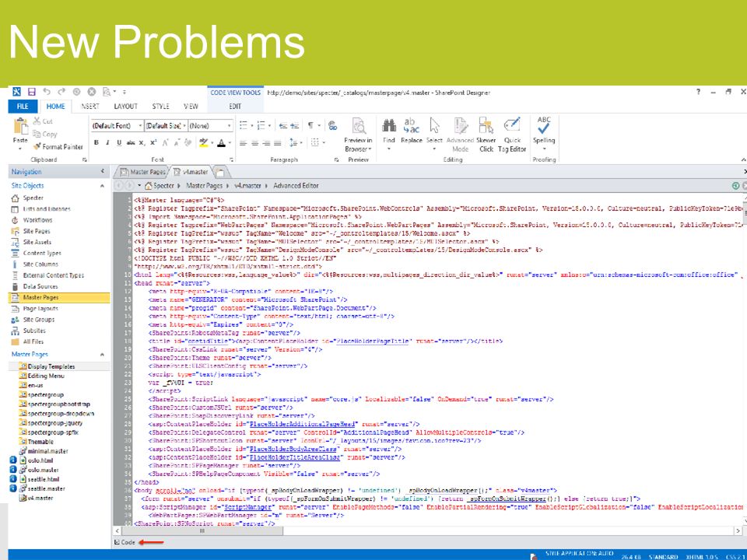
Task: Open Subsites in Site Objects
Action: (34, 331)
